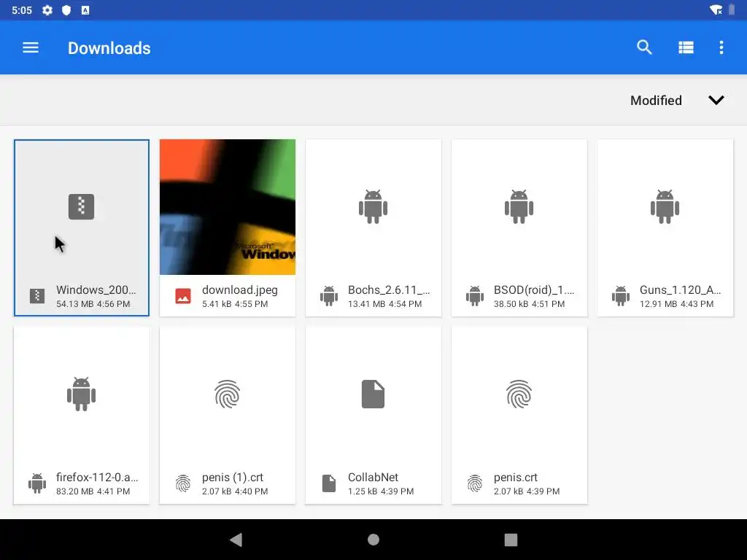Tap the search magnifier icon
The width and height of the screenshot is (747, 560).
[644, 47]
